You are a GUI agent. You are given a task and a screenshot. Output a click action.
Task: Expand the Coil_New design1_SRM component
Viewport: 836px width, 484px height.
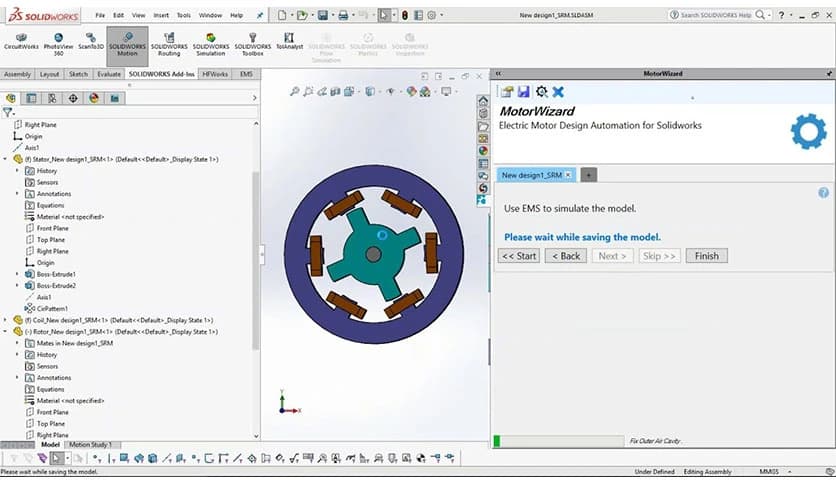pos(5,320)
